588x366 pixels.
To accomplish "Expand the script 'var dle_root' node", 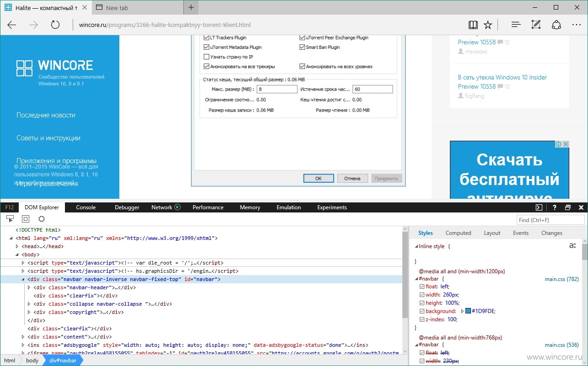I will 23,263.
